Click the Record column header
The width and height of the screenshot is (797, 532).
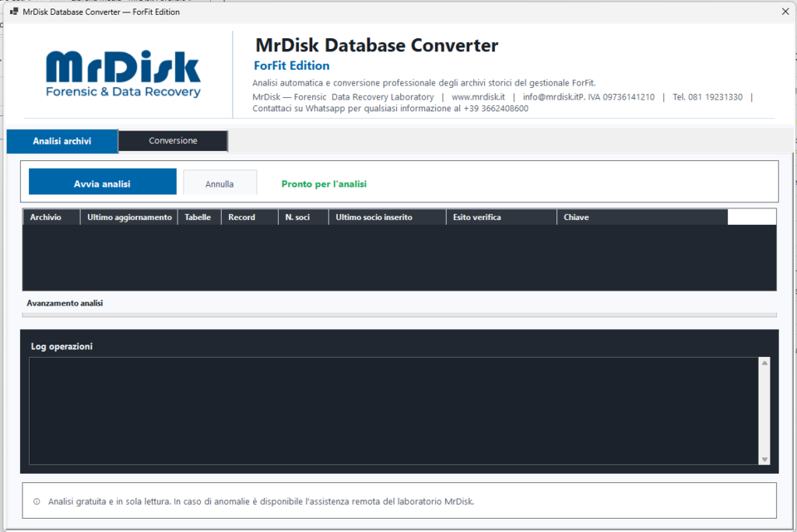point(250,217)
